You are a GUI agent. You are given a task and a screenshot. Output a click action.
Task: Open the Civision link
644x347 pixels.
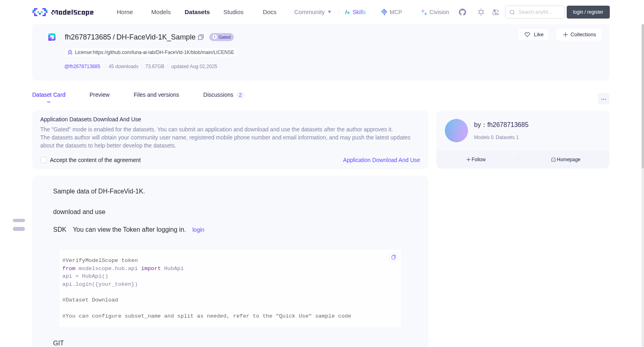tap(435, 12)
